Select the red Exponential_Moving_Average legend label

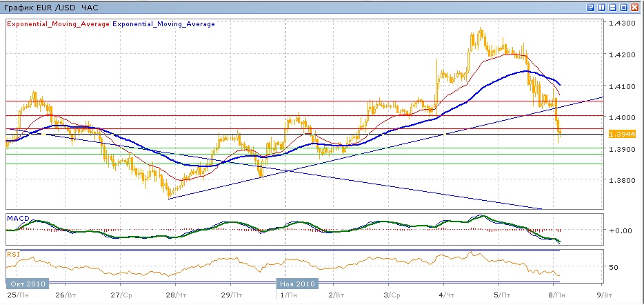pos(58,24)
